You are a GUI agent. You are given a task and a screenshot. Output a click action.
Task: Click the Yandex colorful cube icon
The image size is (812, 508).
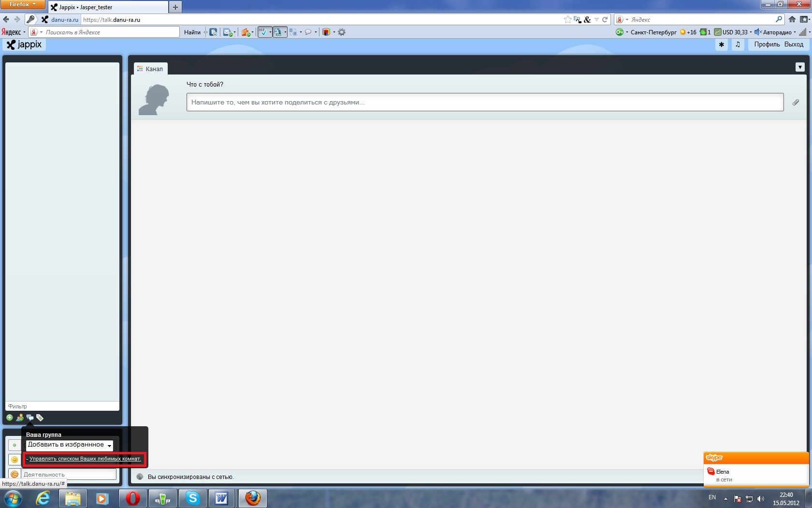tap(326, 32)
